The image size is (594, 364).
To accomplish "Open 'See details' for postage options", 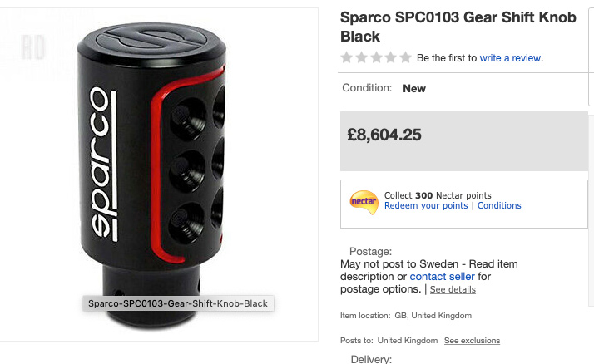I will 453,290.
